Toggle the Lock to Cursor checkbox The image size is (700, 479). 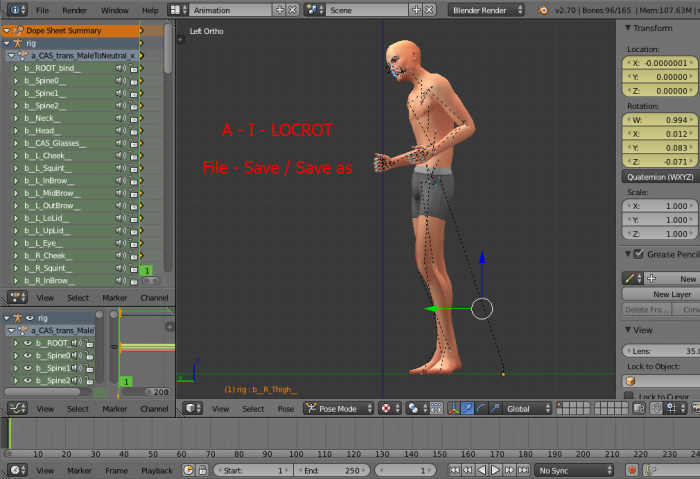[x=628, y=397]
